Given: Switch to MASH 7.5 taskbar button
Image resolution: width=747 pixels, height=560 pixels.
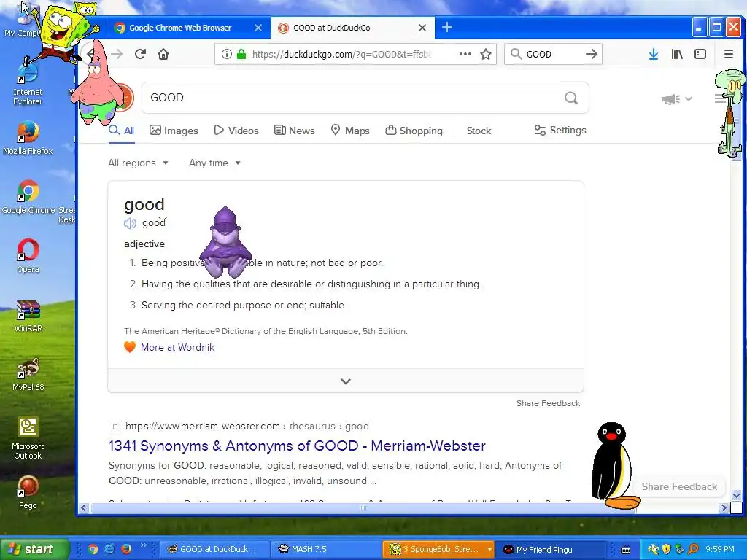Looking at the screenshot, I should (x=326, y=549).
